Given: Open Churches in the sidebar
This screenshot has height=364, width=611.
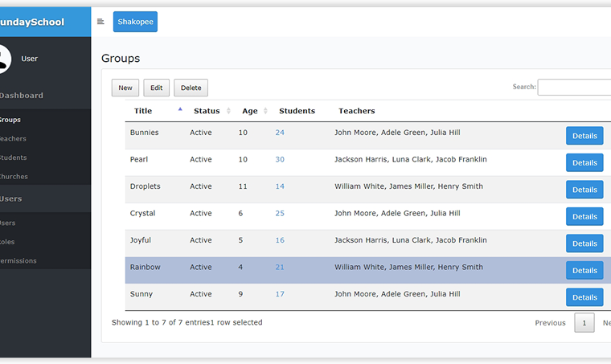Looking at the screenshot, I should [x=14, y=177].
